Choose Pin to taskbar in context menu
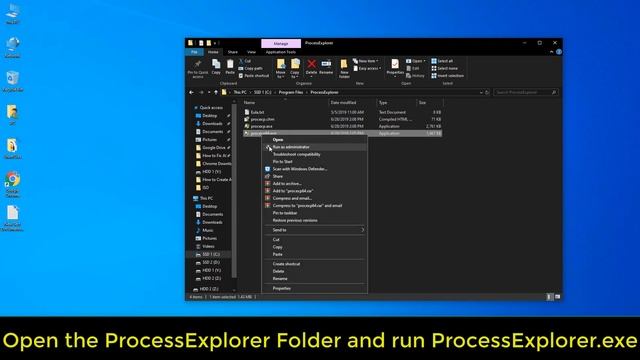 (315, 213)
